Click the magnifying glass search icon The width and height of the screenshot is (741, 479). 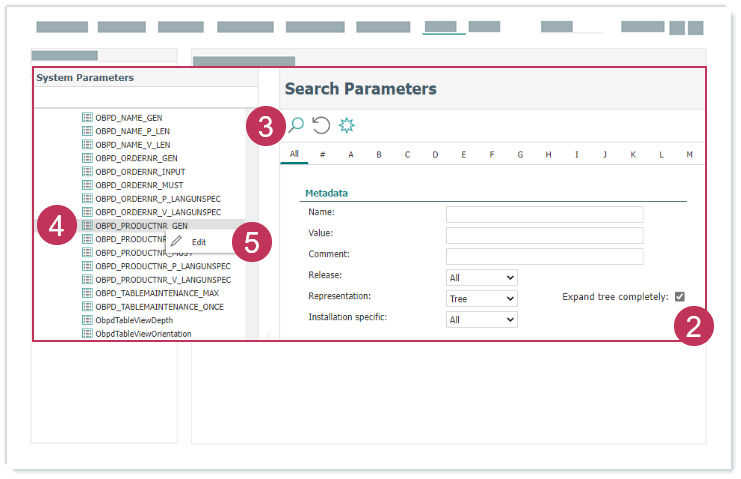[x=296, y=125]
